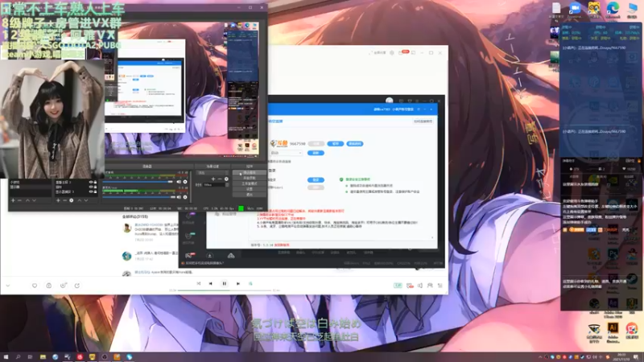
Task: Pause the currently playing song
Action: click(225, 283)
